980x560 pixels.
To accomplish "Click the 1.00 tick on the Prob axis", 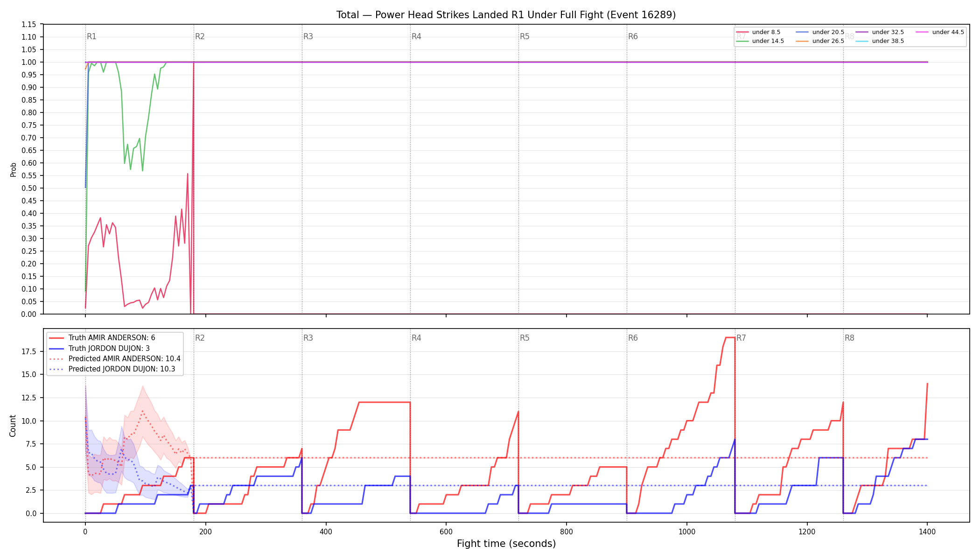I will (29, 62).
